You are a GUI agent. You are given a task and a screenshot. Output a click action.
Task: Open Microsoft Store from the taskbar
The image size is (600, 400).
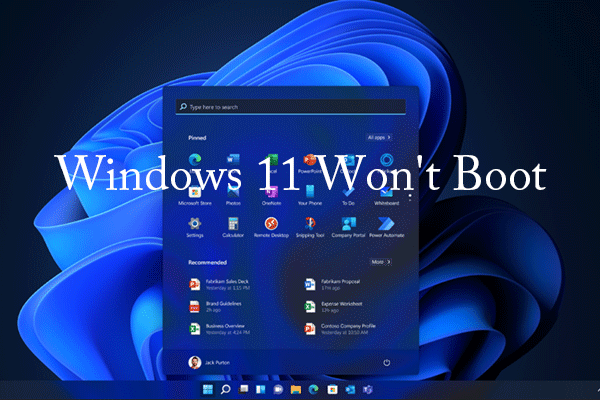click(332, 390)
